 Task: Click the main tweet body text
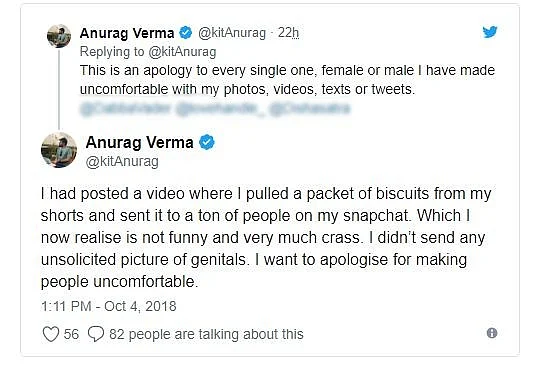tap(266, 237)
